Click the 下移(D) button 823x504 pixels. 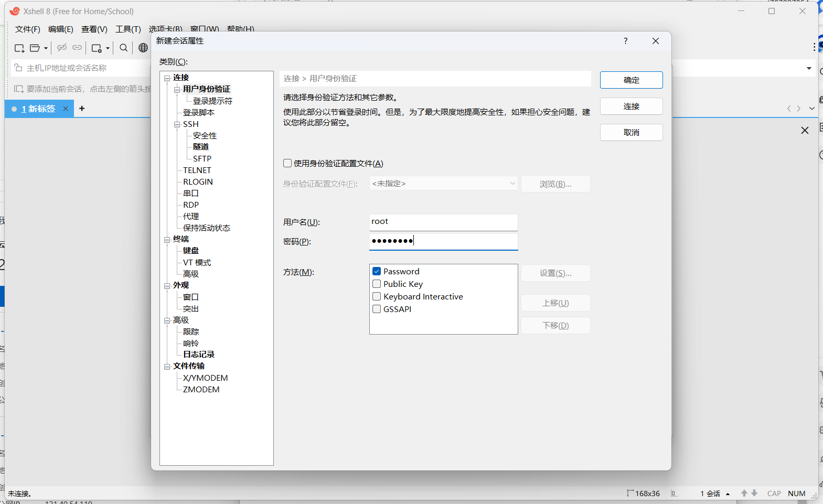[555, 325]
